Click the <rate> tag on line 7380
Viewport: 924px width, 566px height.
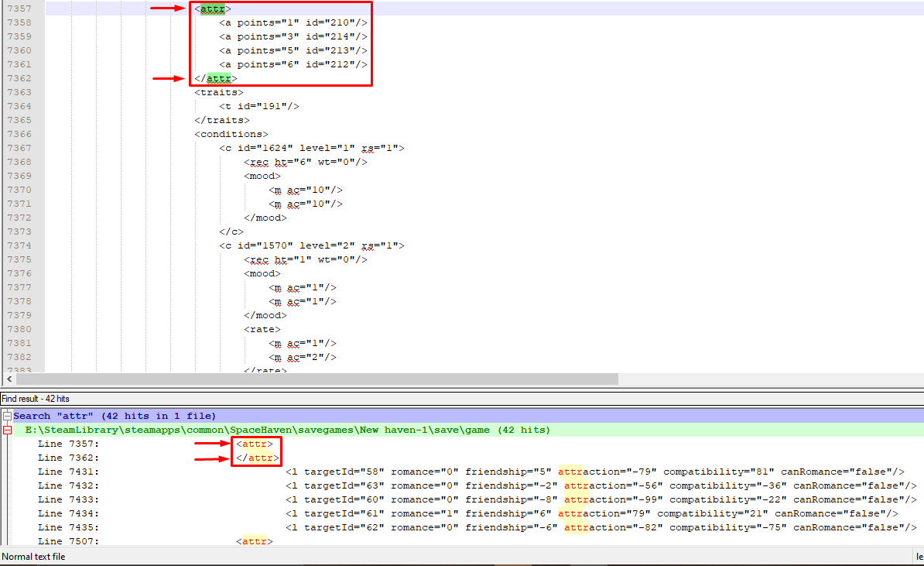(x=262, y=329)
